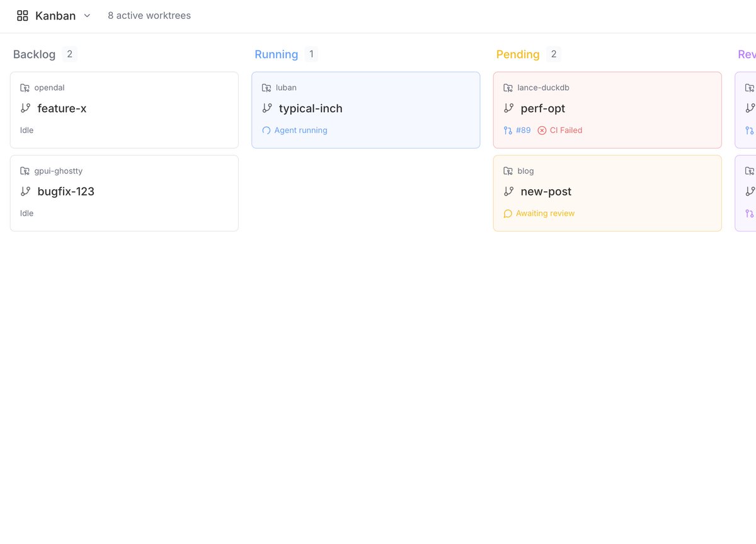Click the Kanban grid icon
The height and width of the screenshot is (544, 756).
tap(23, 16)
